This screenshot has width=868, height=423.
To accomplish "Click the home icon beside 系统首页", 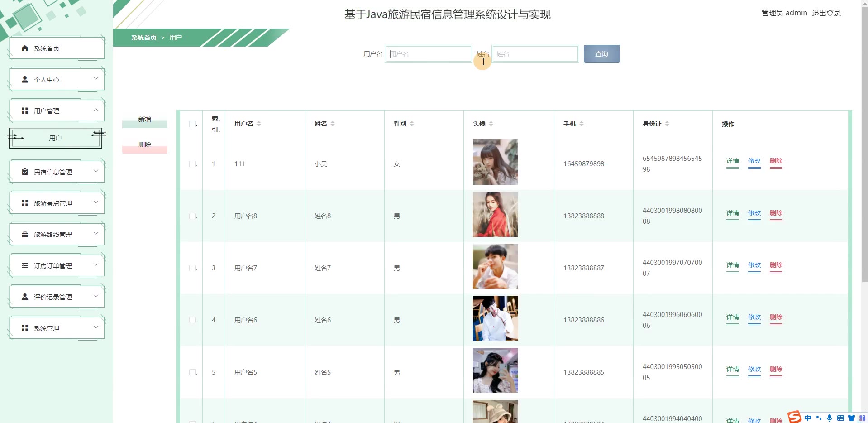I will pyautogui.click(x=25, y=48).
